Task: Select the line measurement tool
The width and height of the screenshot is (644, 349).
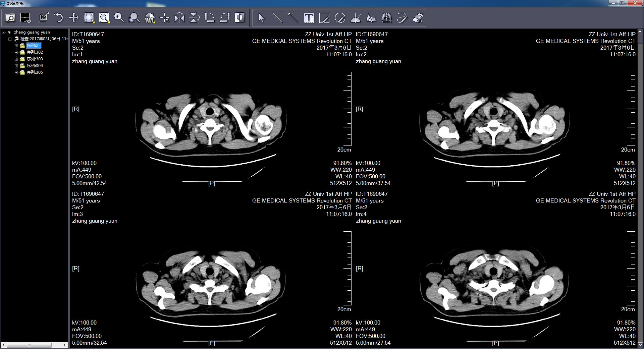Action: [277, 18]
